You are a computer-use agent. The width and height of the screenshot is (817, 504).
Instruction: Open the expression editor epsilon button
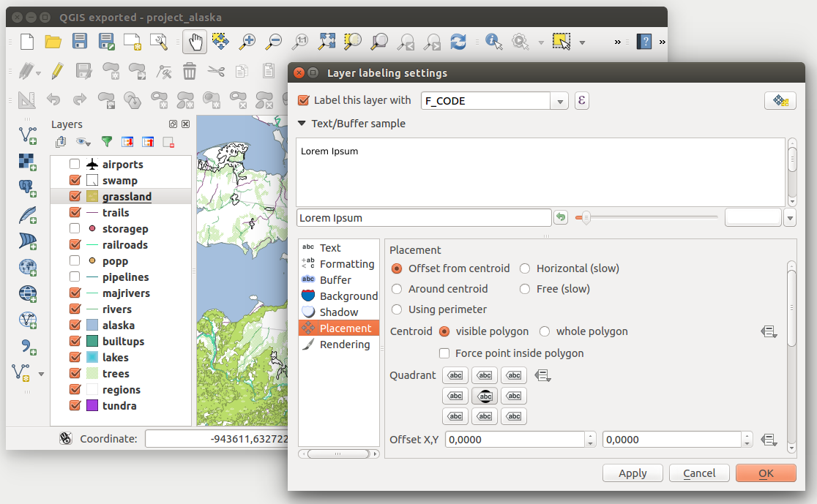click(x=581, y=101)
